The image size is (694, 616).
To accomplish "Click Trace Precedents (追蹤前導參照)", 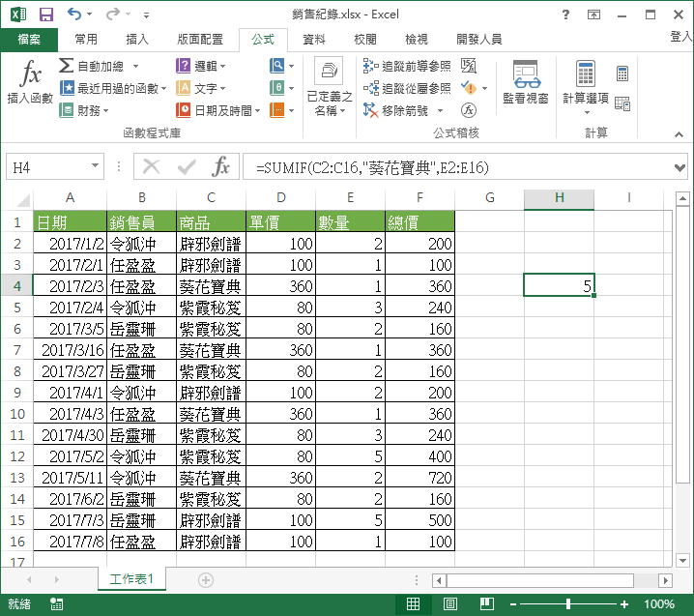I will [x=407, y=66].
